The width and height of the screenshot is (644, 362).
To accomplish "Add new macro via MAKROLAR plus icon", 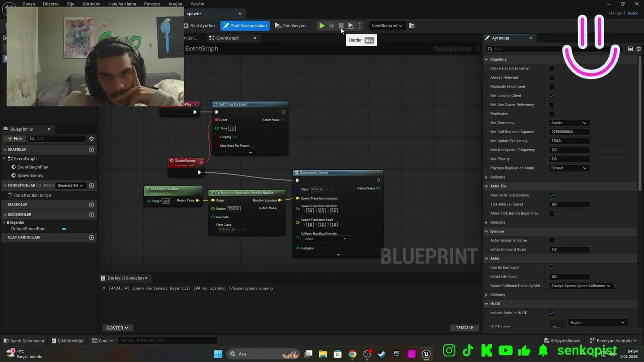I will pos(92,205).
